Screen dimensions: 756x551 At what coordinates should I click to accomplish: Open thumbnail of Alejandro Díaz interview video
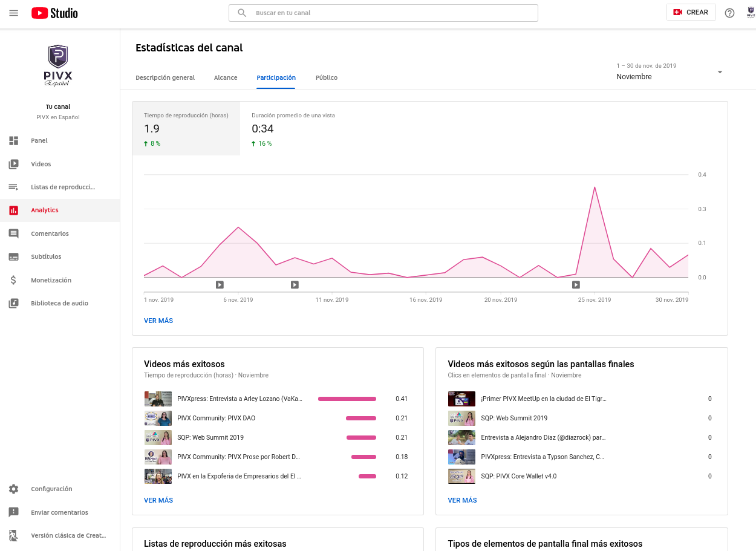coord(461,437)
